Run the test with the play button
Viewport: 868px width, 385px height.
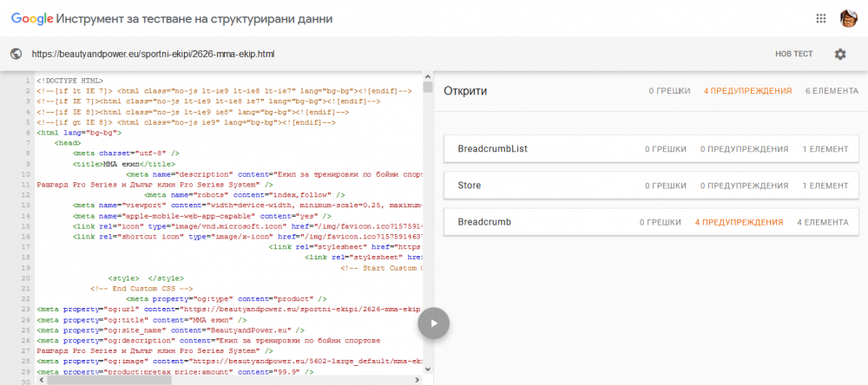coord(433,323)
